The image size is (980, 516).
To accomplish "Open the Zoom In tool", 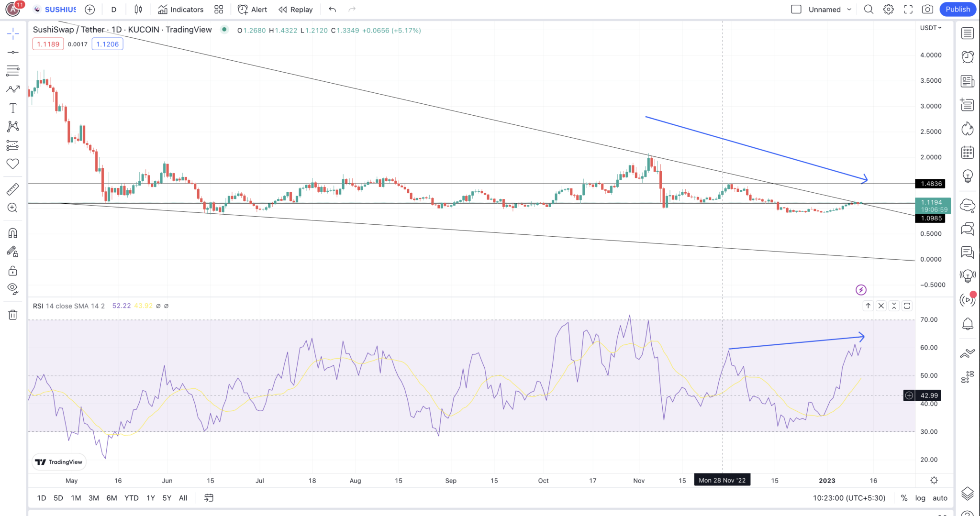I will pyautogui.click(x=13, y=208).
